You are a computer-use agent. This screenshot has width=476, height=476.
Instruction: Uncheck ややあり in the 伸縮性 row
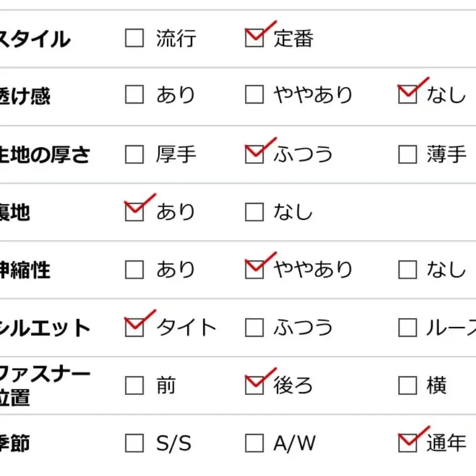(255, 270)
